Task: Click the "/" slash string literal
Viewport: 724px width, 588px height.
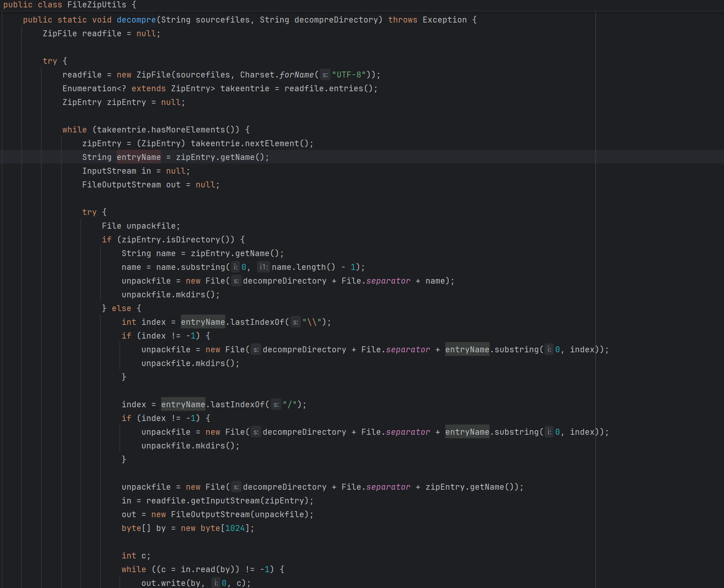Action: 289,405
